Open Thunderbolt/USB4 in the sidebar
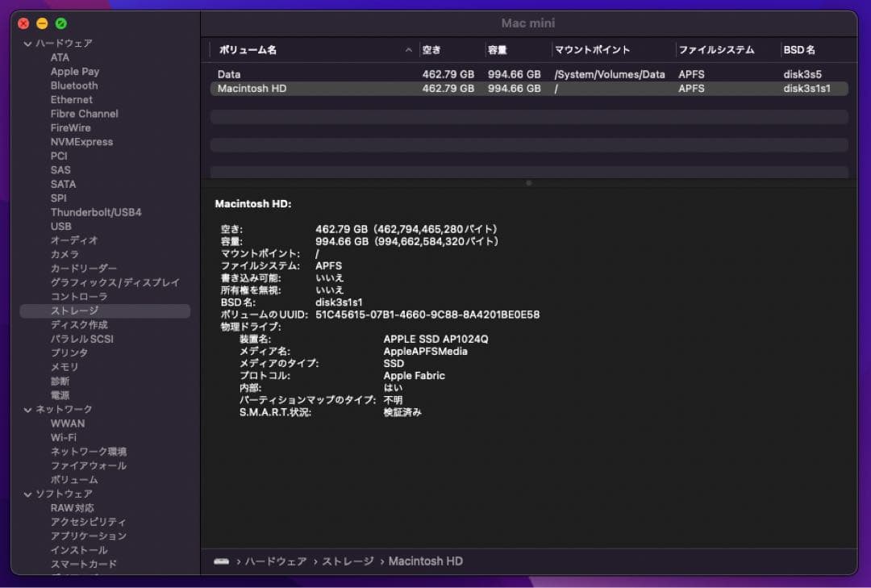Image resolution: width=871 pixels, height=588 pixels. [x=95, y=212]
